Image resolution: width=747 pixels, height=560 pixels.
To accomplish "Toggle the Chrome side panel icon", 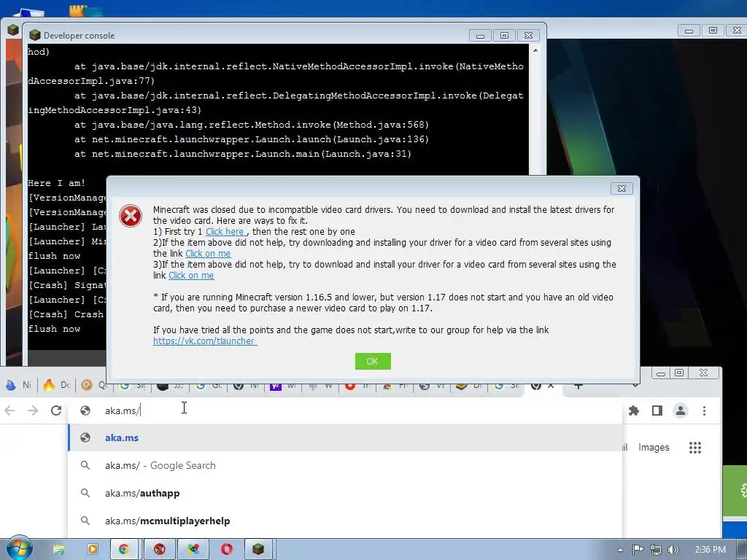I will (657, 411).
